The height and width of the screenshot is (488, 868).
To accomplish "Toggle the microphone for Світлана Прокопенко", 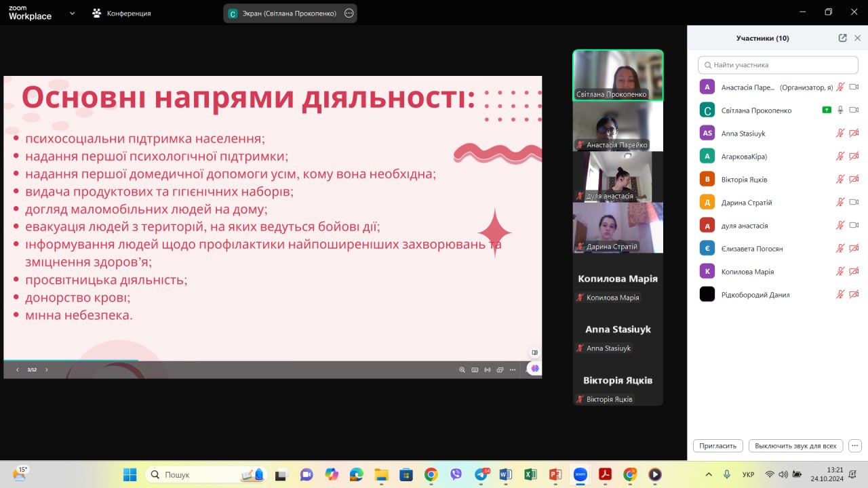I will 840,110.
